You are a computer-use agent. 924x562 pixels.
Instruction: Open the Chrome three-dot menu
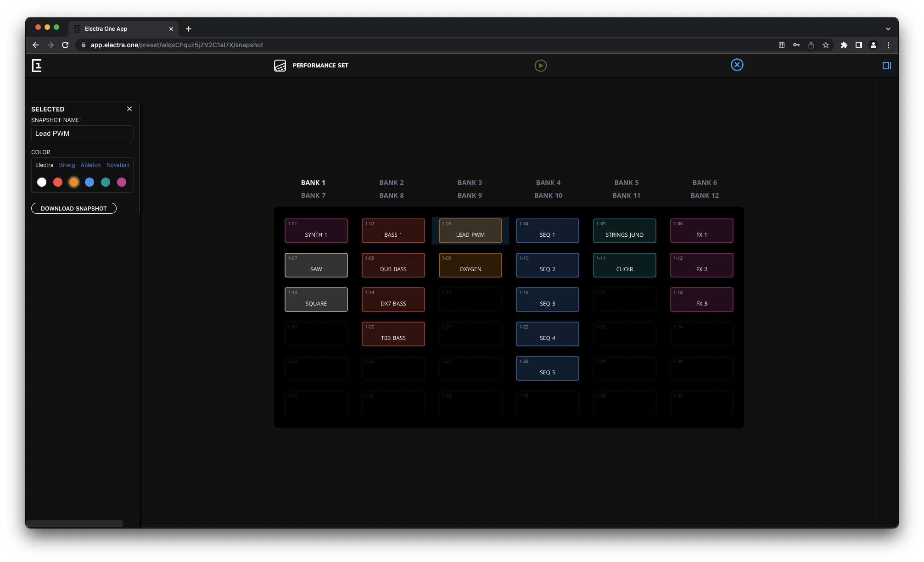coord(888,45)
